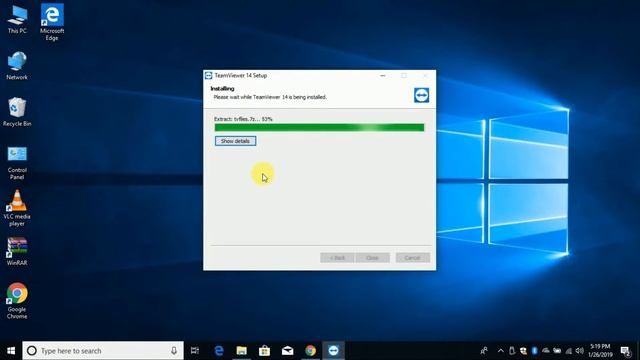Select the This PC desktop icon
Image resolution: width=640 pixels, height=360 pixels.
tap(17, 20)
